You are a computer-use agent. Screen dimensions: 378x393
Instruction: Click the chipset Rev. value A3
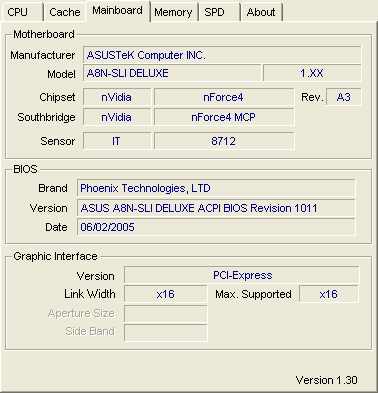344,97
